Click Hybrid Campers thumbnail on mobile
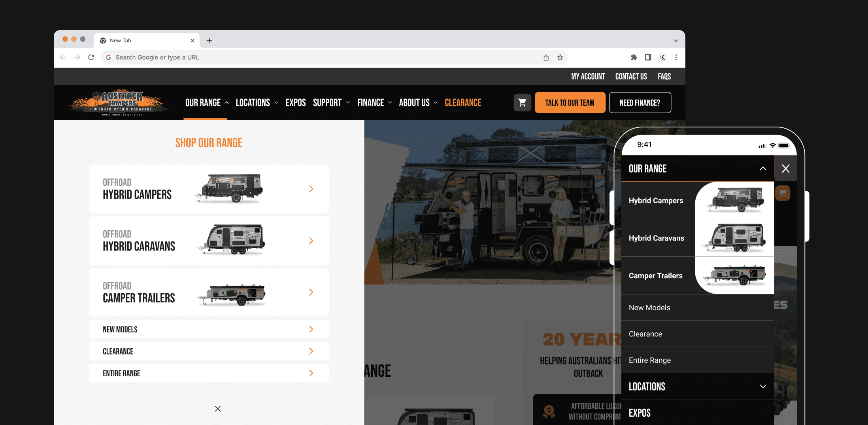This screenshot has height=425, width=868. 734,200
